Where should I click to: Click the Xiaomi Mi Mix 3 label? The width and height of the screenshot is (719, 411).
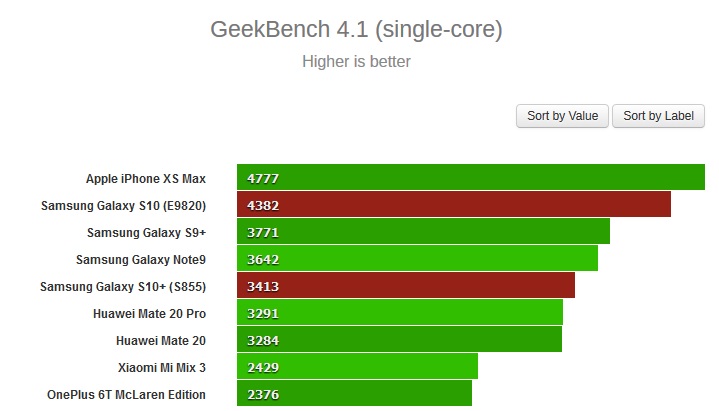coord(161,368)
